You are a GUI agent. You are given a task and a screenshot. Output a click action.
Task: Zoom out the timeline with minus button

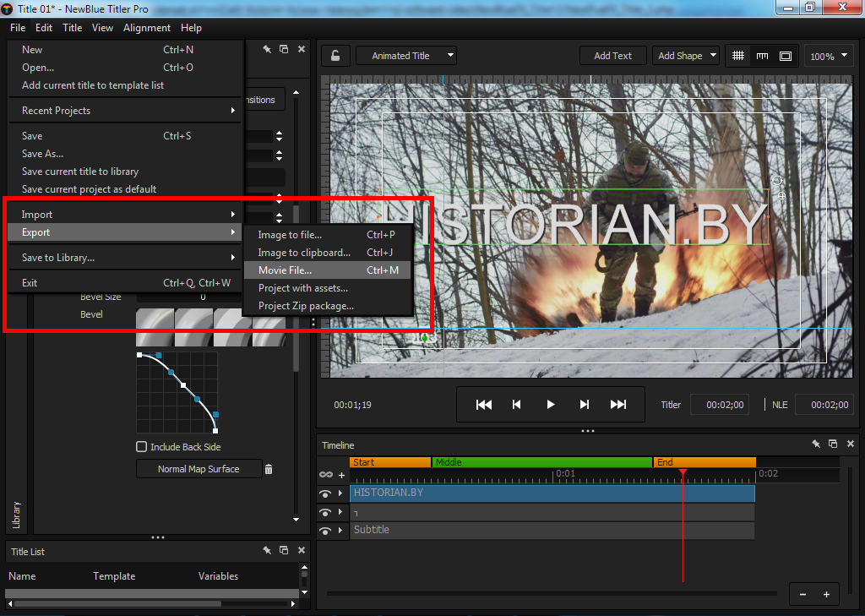[x=802, y=594]
